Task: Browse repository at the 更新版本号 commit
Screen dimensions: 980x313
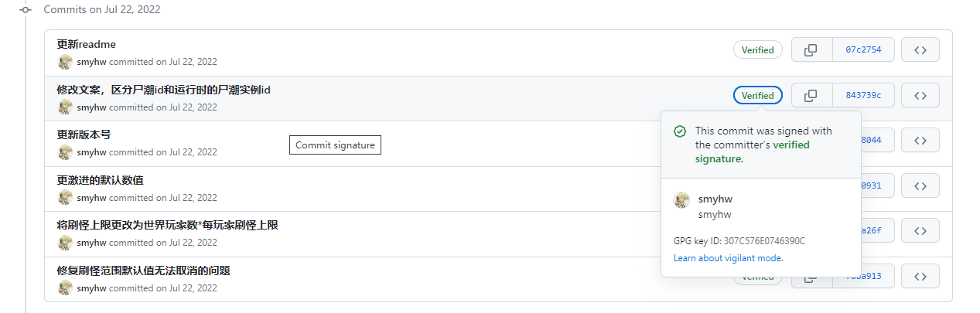Action: point(920,141)
